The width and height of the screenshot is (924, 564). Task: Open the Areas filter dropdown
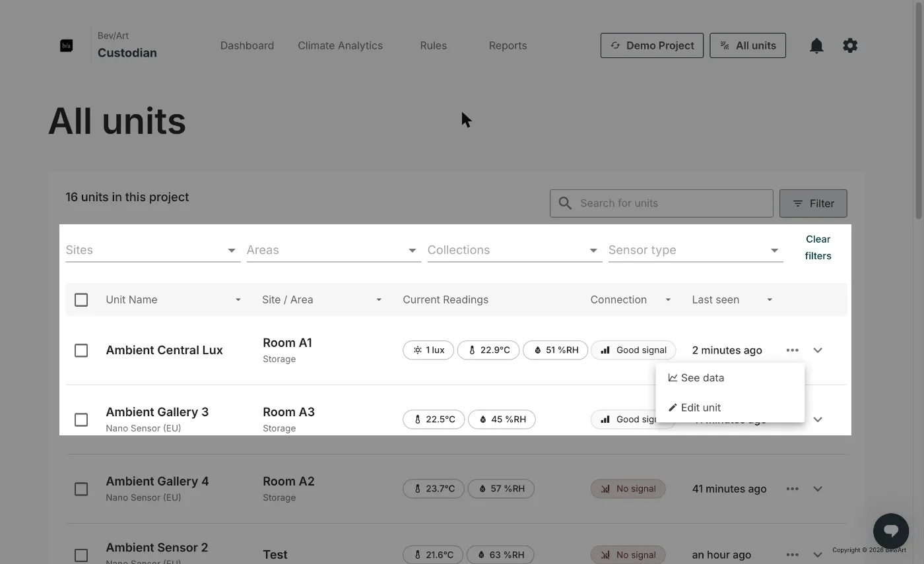click(x=334, y=250)
